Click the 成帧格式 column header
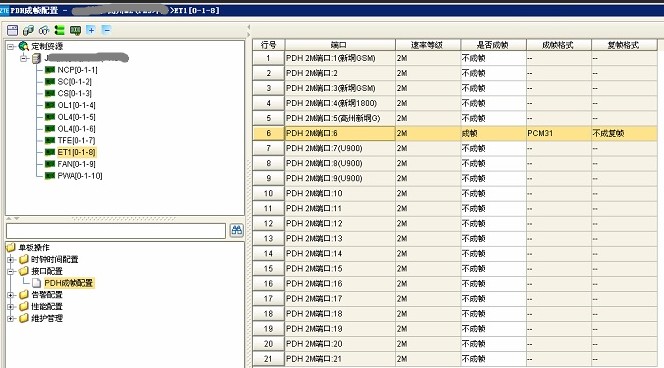This screenshot has height=368, width=664. click(x=559, y=45)
